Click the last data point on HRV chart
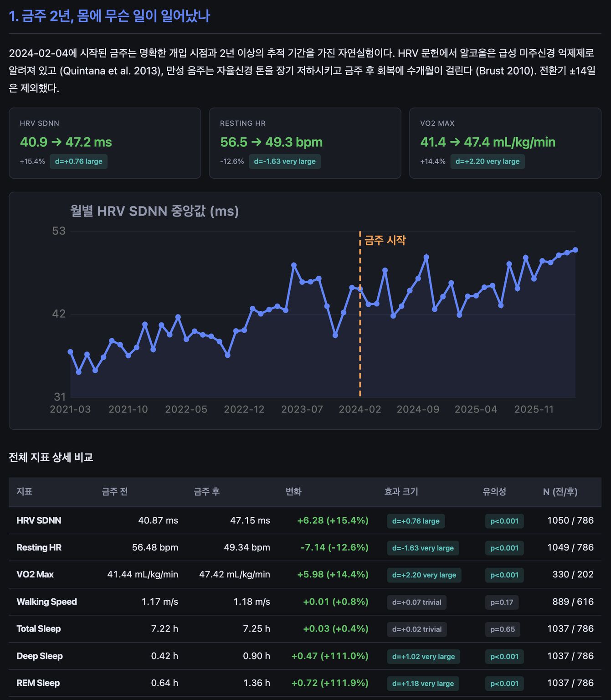This screenshot has height=700, width=611. (575, 250)
